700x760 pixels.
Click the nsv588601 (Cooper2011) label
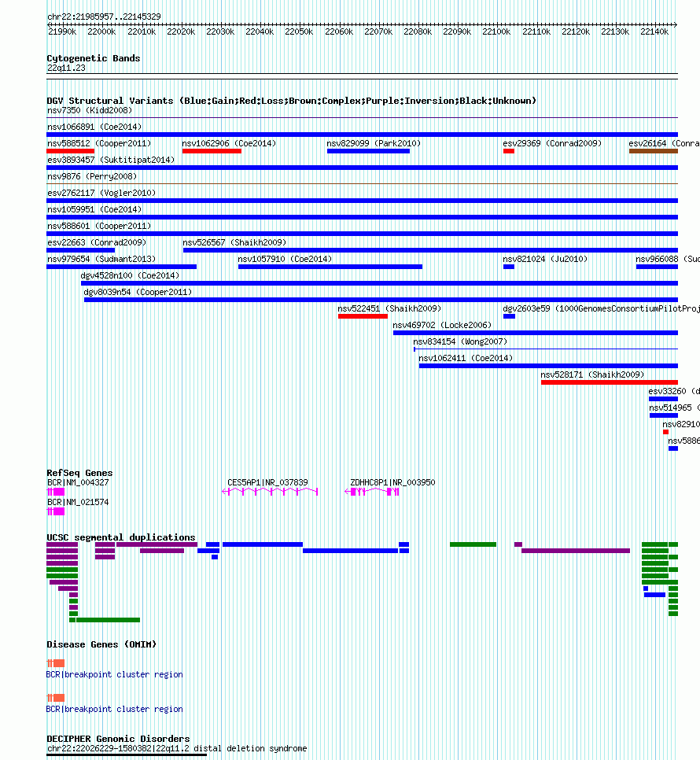pyautogui.click(x=99, y=226)
